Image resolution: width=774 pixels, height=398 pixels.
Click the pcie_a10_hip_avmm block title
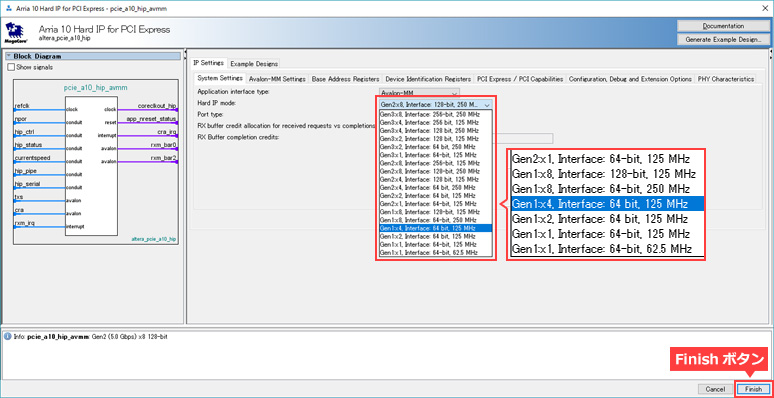tap(95, 87)
